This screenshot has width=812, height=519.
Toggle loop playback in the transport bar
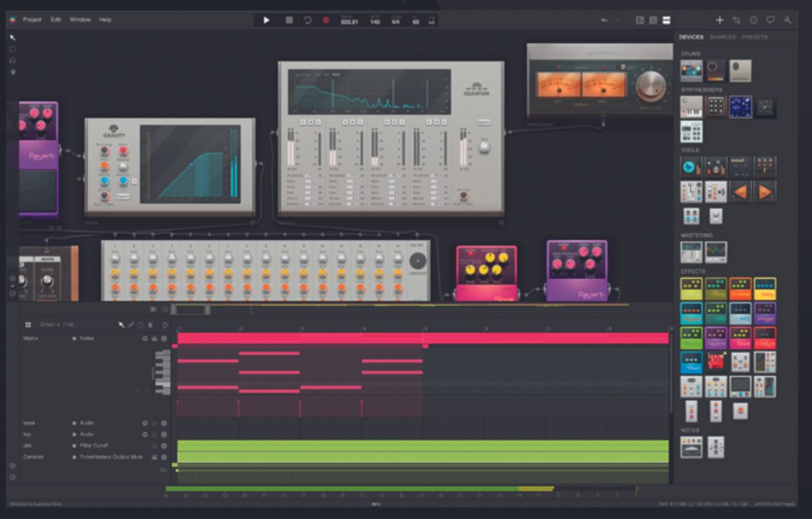pyautogui.click(x=307, y=20)
